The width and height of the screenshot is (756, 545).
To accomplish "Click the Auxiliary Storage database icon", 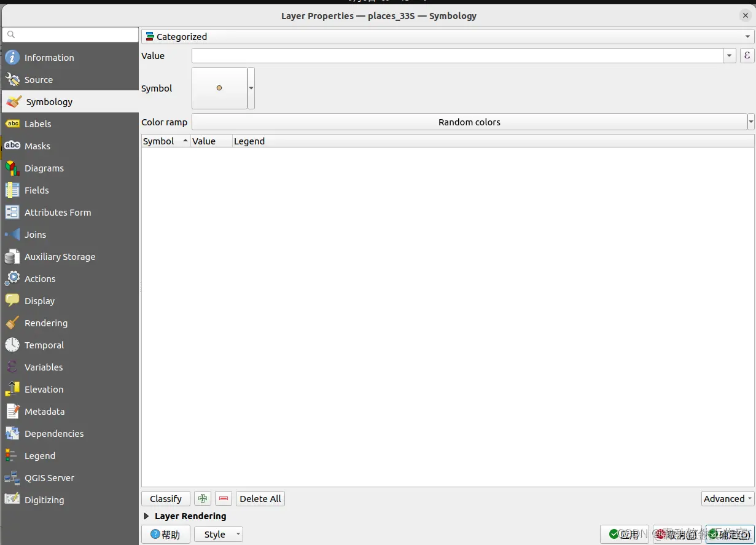I will tap(12, 257).
